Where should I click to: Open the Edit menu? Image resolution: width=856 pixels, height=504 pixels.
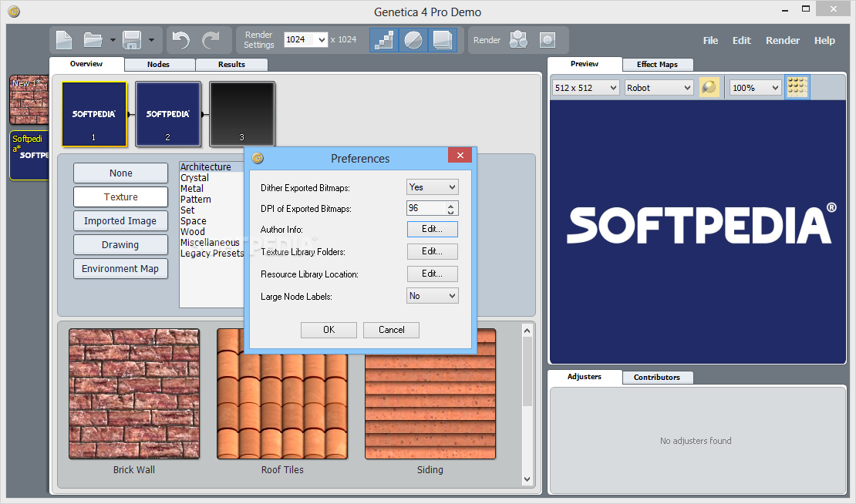pyautogui.click(x=741, y=40)
